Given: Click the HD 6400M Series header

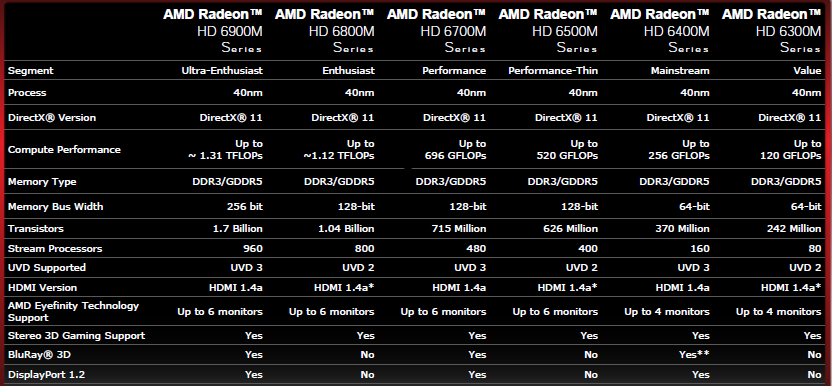Looking at the screenshot, I should pyautogui.click(x=660, y=31).
